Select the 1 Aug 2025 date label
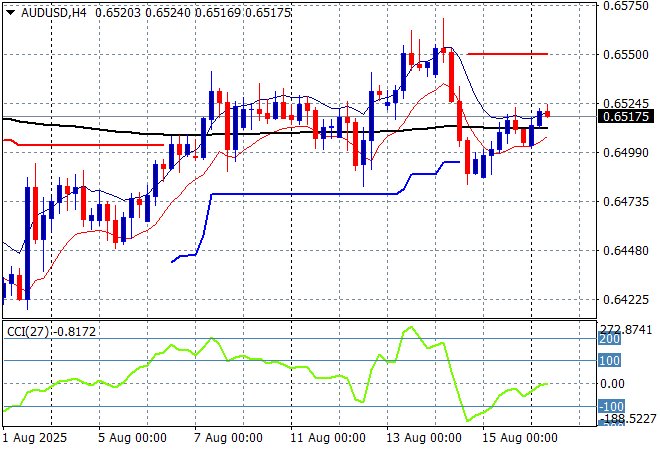This screenshot has height=450, width=660. 35,438
